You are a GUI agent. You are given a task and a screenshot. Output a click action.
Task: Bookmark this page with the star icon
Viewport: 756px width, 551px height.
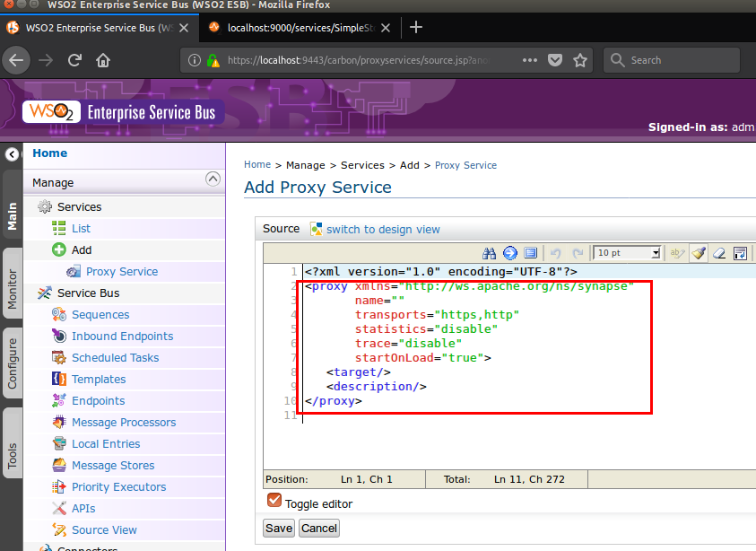pos(580,60)
